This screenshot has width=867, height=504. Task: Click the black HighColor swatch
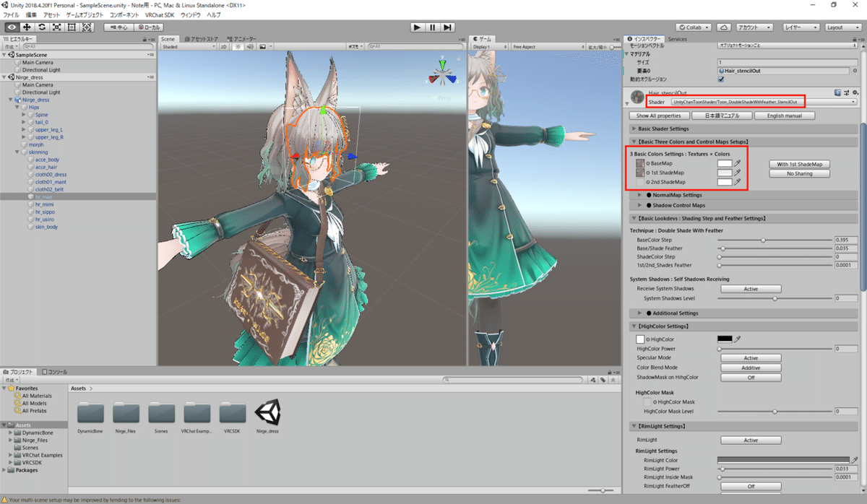(x=725, y=339)
